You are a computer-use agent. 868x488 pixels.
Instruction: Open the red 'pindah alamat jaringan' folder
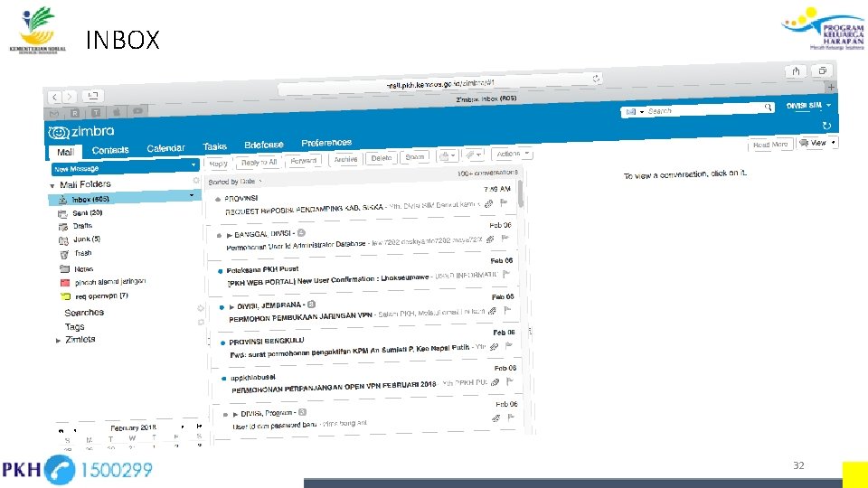[110, 282]
